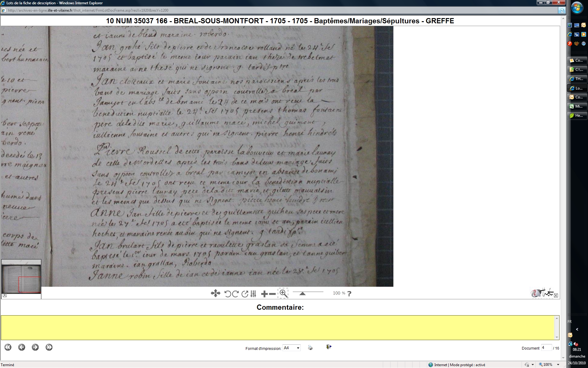Close the overview thumbnail panel
The image size is (588, 368).
5,296
